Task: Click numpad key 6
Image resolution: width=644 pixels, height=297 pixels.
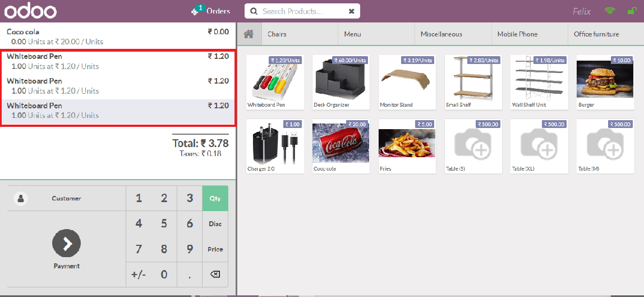Action: [190, 224]
